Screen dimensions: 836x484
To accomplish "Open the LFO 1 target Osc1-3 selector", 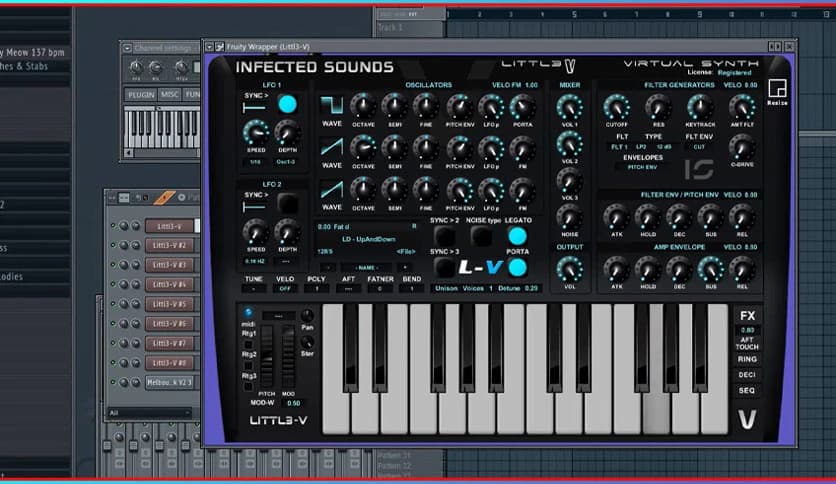I will click(286, 162).
